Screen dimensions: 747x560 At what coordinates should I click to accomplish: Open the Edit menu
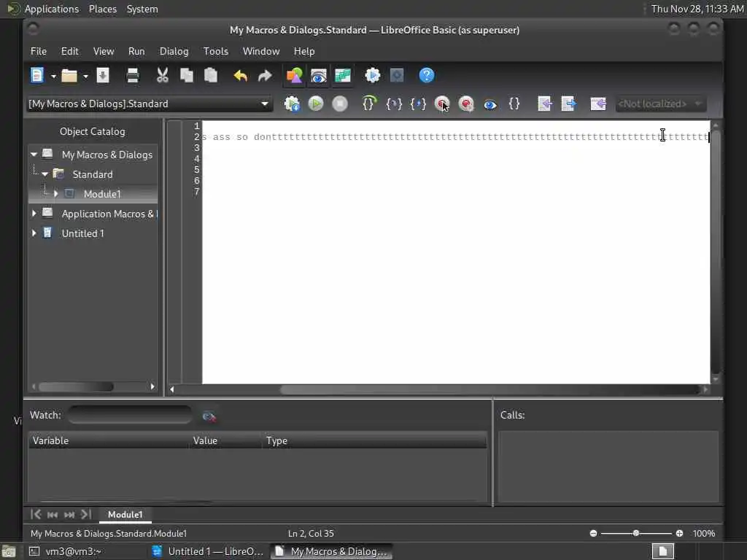pyautogui.click(x=69, y=51)
